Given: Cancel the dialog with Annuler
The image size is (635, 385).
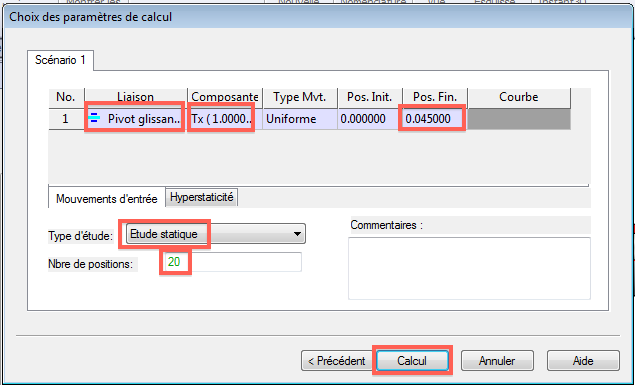Looking at the screenshot, I should 497,360.
